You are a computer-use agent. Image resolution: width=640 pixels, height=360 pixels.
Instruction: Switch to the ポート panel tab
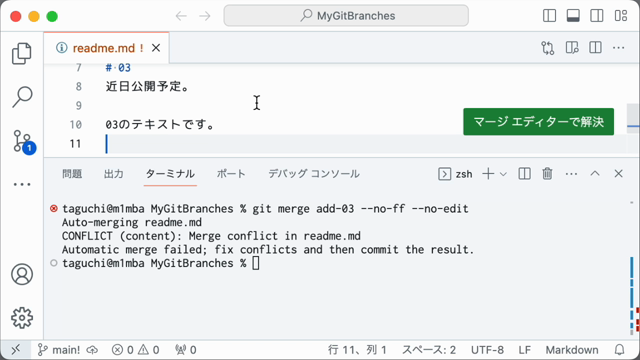coord(231,174)
